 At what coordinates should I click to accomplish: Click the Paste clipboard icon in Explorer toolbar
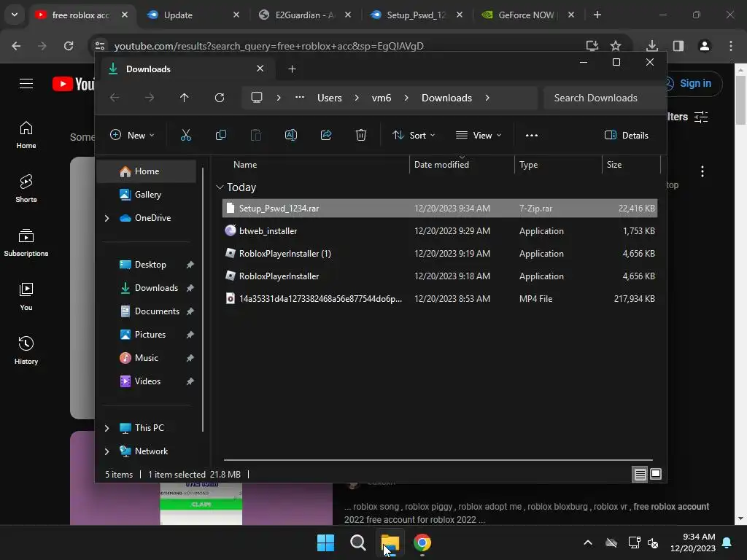pos(256,135)
